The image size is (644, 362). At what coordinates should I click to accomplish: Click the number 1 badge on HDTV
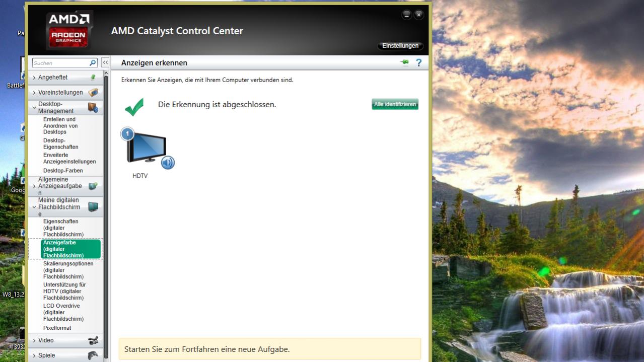(x=127, y=134)
